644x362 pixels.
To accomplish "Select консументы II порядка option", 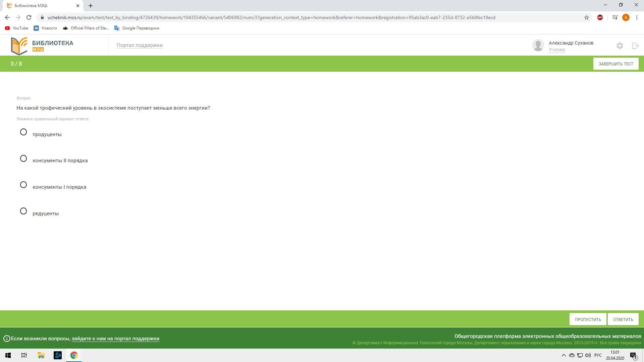I will [x=23, y=159].
